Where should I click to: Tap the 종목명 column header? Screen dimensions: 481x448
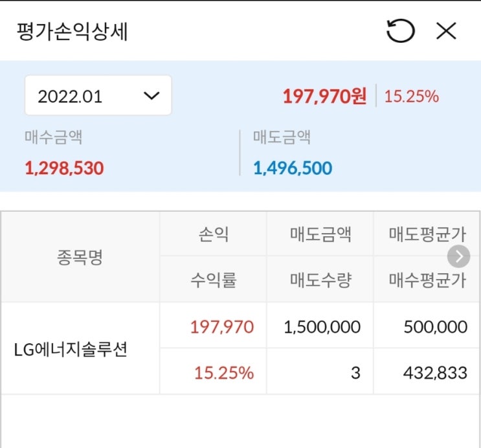click(80, 257)
